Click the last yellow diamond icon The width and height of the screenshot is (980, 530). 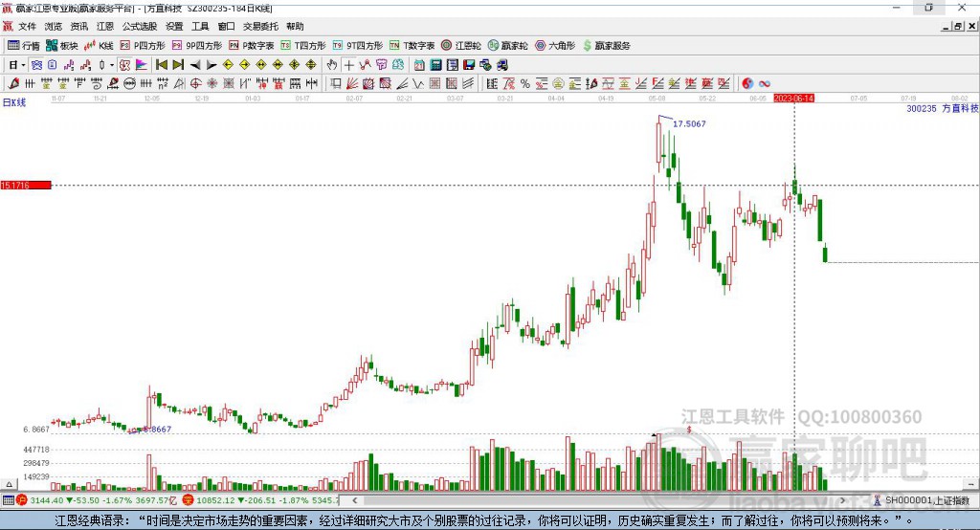pyautogui.click(x=311, y=65)
